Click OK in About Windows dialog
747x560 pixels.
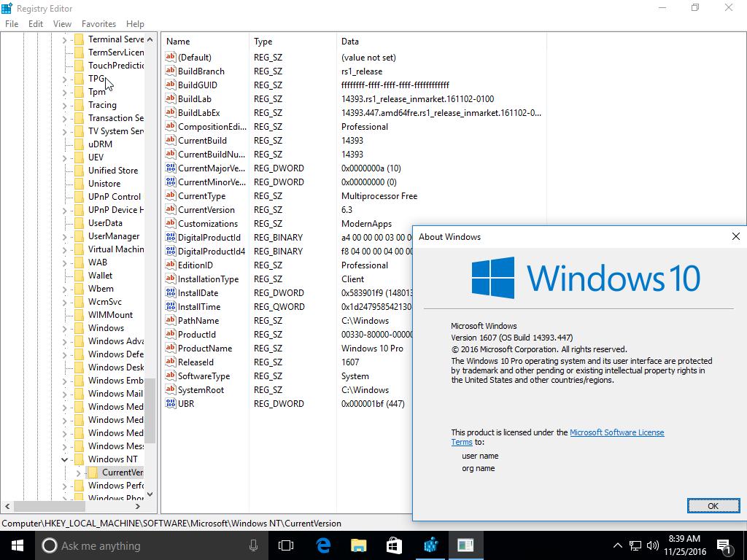(x=713, y=506)
